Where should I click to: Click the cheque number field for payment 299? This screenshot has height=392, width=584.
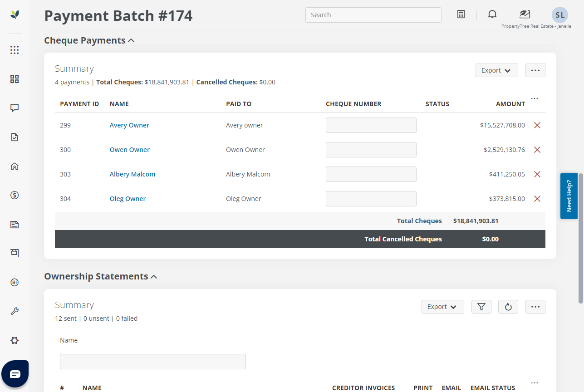tap(371, 125)
